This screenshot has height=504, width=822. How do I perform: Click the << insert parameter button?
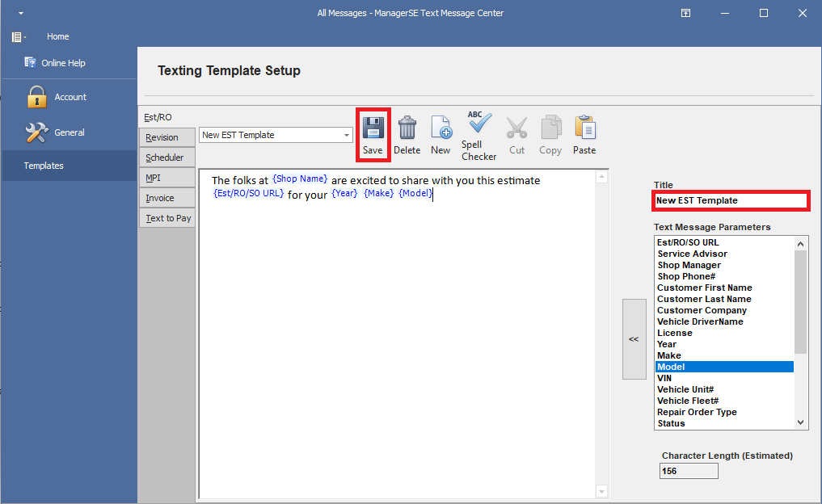(x=634, y=339)
